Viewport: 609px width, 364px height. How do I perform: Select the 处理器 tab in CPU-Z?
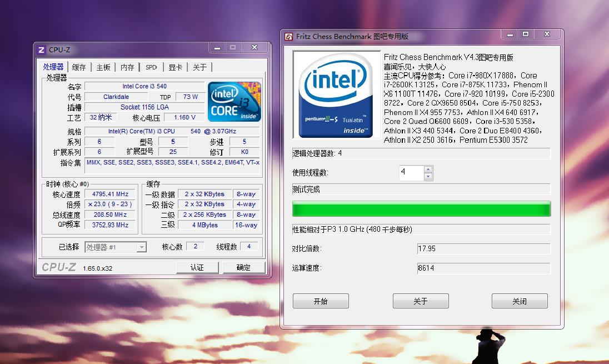click(53, 67)
